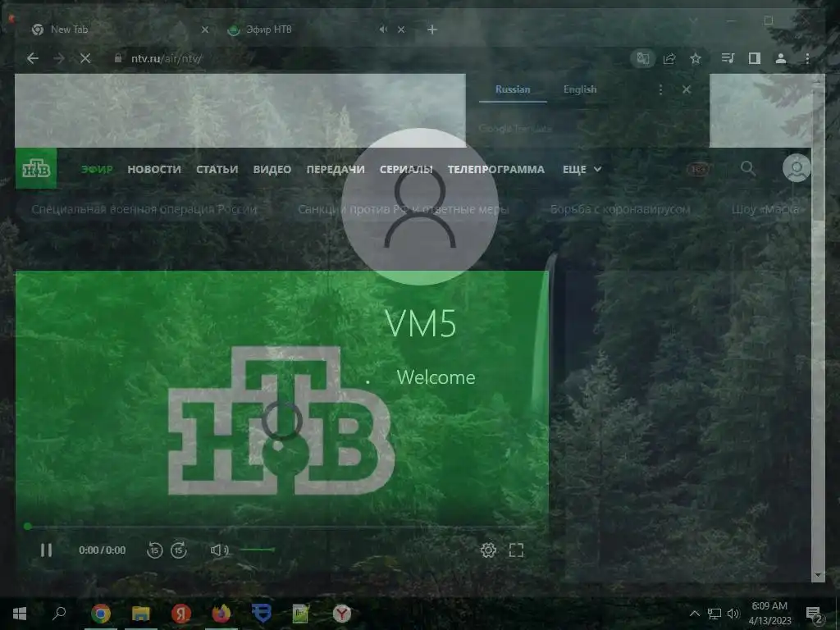The height and width of the screenshot is (630, 840).
Task: Open the Chrome three-dot menu
Action: click(807, 58)
